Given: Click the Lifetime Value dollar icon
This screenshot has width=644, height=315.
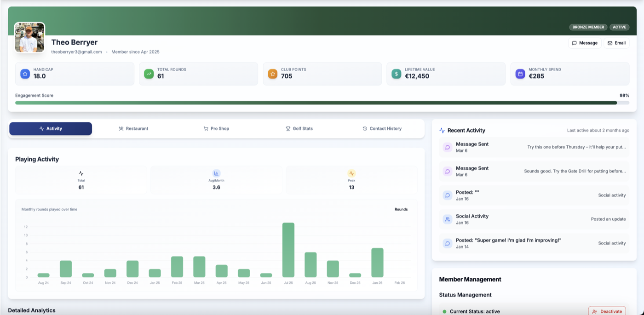Looking at the screenshot, I should (397, 74).
